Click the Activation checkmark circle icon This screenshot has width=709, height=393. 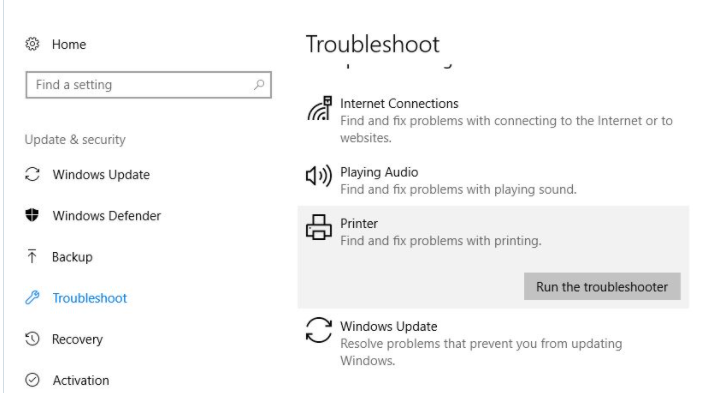tap(32, 380)
